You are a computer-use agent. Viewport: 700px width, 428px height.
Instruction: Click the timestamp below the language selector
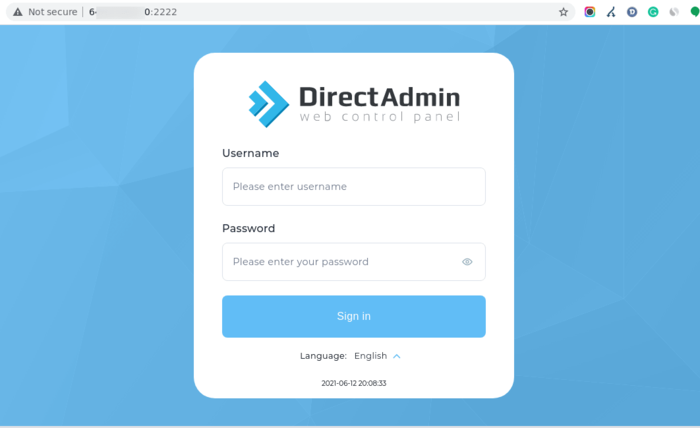[x=354, y=383]
